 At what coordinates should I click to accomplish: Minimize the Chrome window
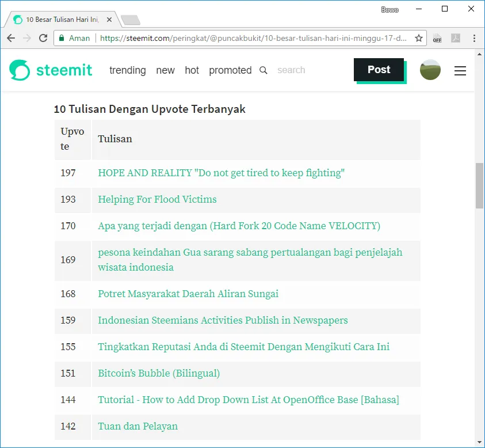coord(419,9)
